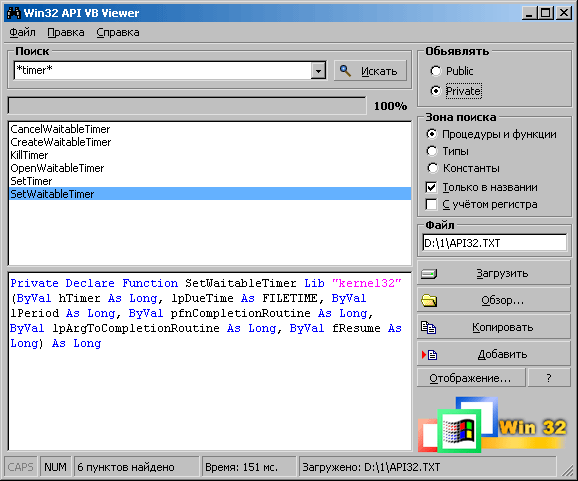Click the '6 пунктов найдено' status entry
This screenshot has width=578, height=481.
[x=136, y=467]
